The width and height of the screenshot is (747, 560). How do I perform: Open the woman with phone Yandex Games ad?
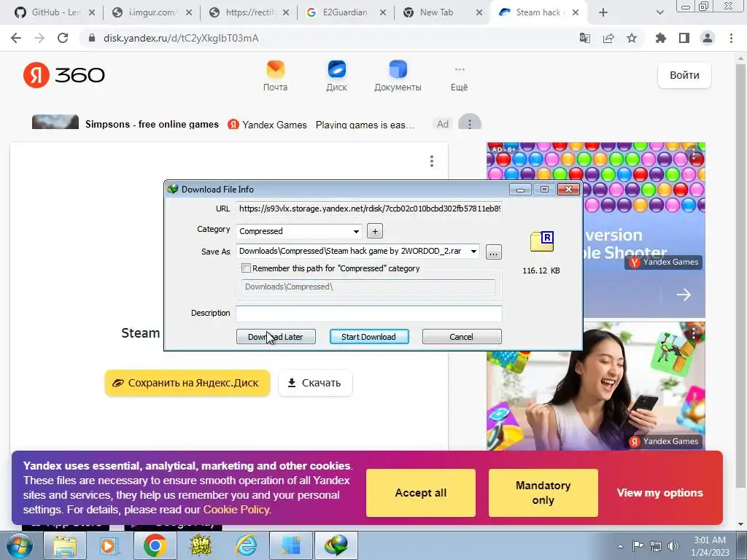[595, 386]
